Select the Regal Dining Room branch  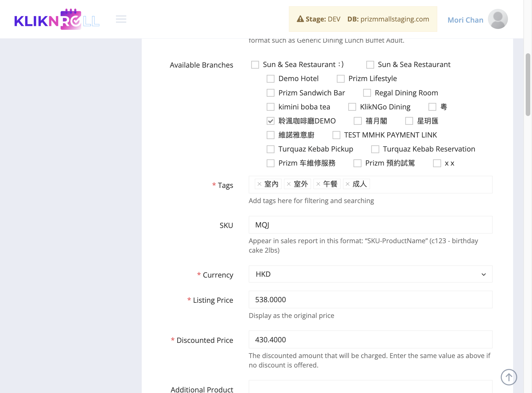367,93
